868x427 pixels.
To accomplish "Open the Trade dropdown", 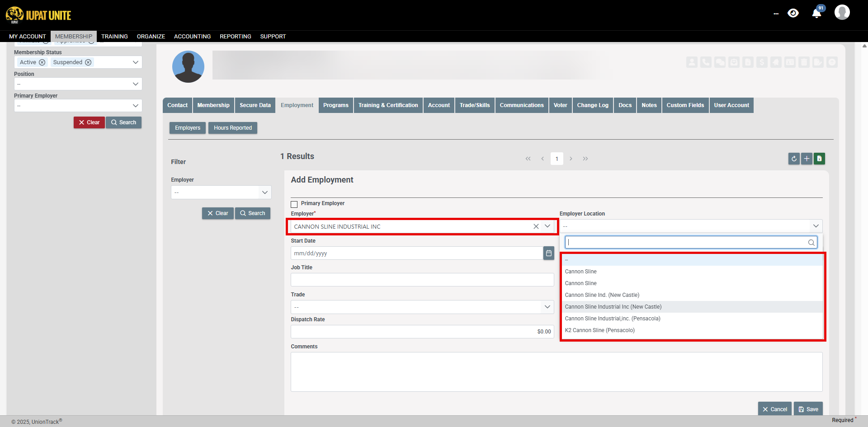I will click(422, 307).
